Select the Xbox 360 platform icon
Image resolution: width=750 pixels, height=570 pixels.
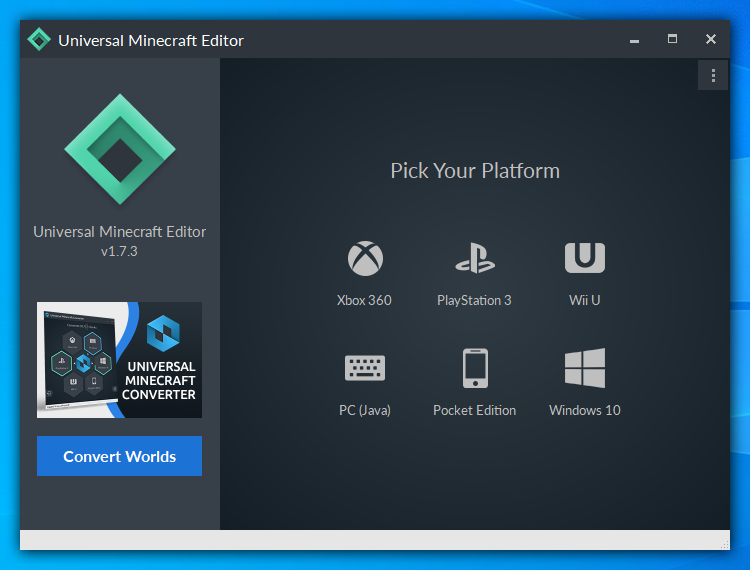pyautogui.click(x=365, y=258)
